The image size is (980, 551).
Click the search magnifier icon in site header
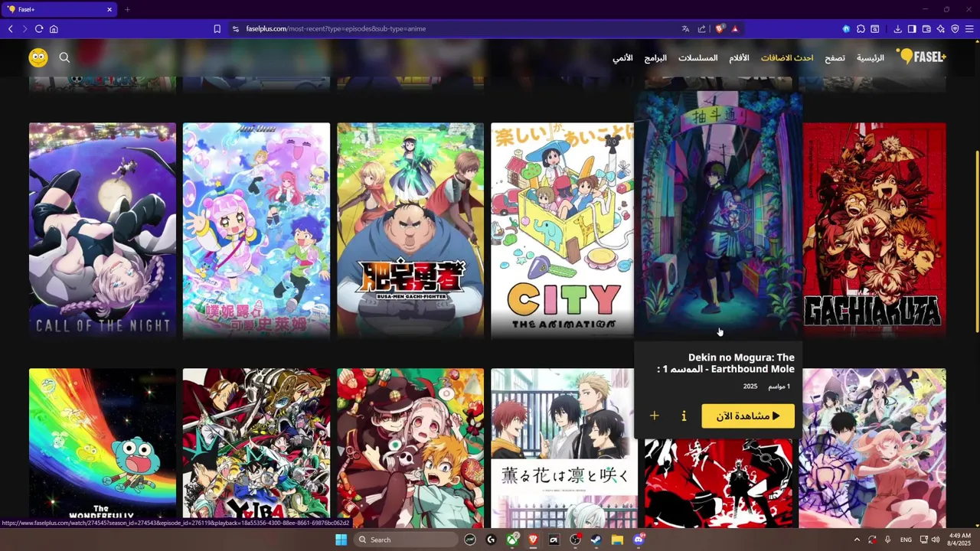pos(64,57)
